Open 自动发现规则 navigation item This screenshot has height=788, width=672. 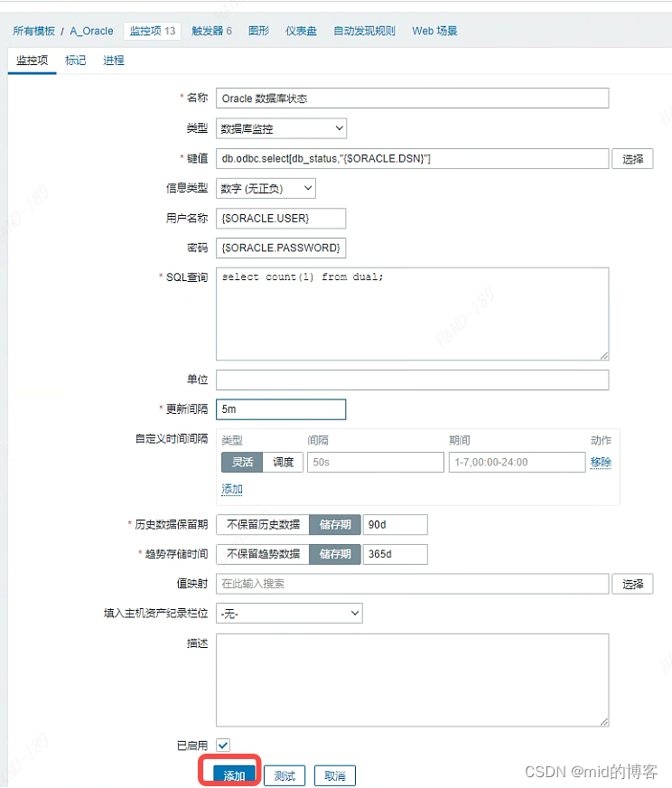coord(364,31)
